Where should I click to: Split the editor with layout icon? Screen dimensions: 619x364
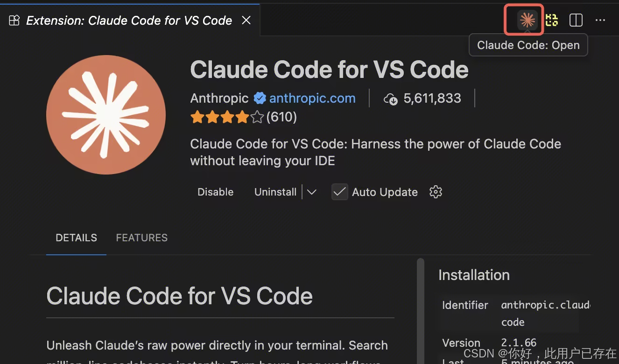576,20
